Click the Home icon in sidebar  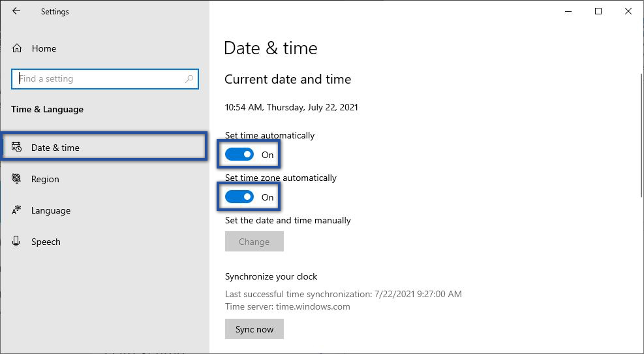[17, 48]
